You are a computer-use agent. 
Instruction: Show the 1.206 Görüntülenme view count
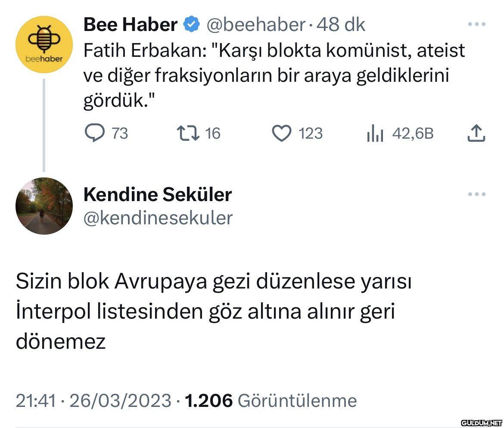pos(271,401)
